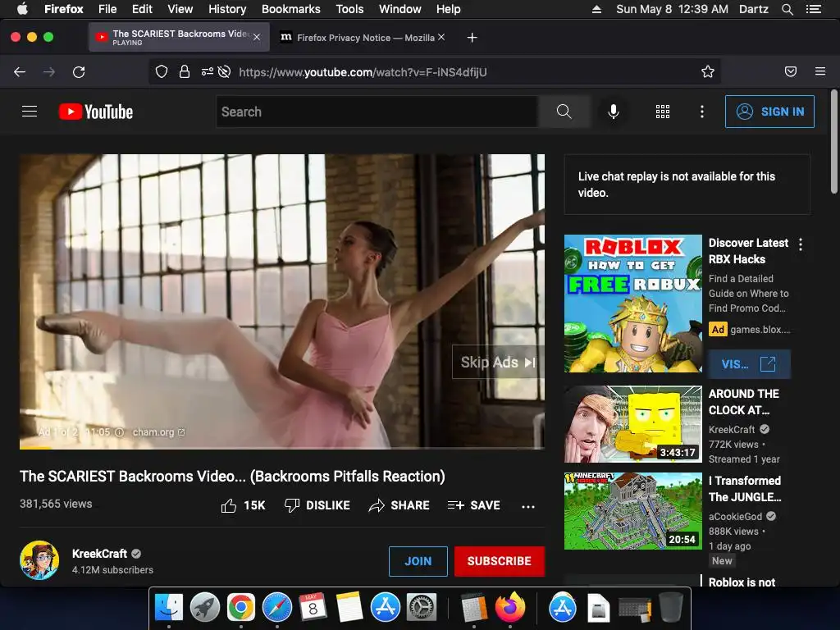Open the YouTube guide hamburger menu
Screen dimensions: 840x630
[x=30, y=112]
